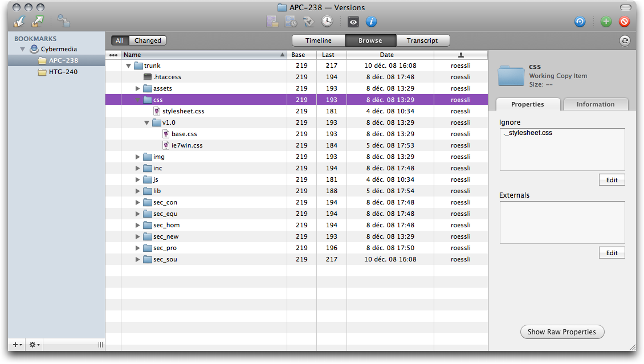Select the sec_equ folder row

click(x=296, y=214)
